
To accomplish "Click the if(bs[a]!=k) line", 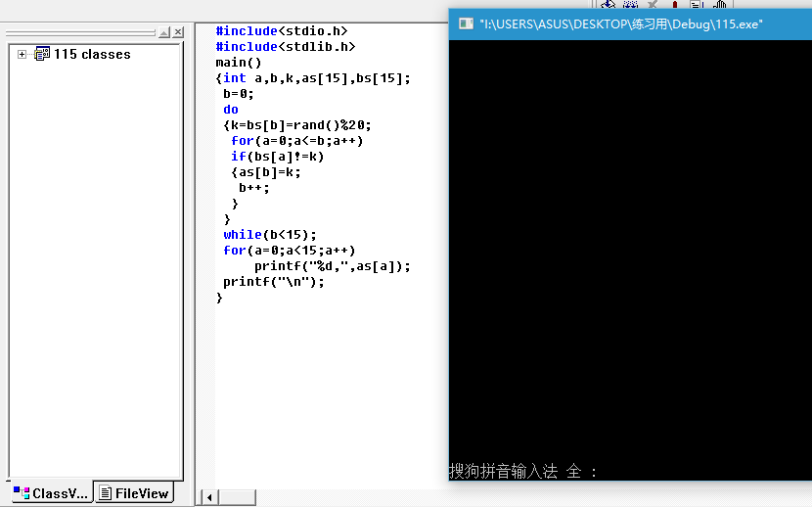I will [278, 157].
